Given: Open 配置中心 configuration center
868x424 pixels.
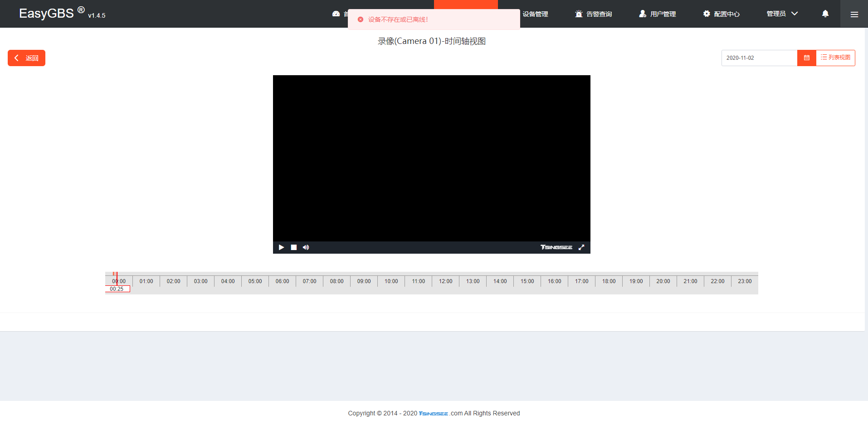Looking at the screenshot, I should [722, 14].
